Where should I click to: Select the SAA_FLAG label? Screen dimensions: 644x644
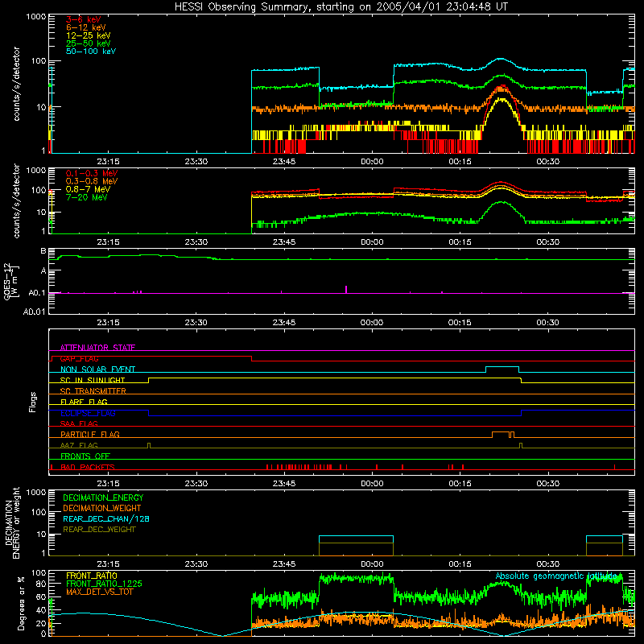[x=79, y=423]
